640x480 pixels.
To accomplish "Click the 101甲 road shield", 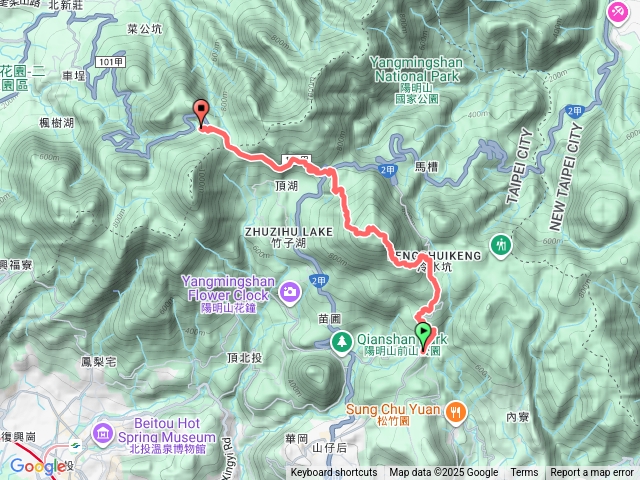I will tap(110, 62).
